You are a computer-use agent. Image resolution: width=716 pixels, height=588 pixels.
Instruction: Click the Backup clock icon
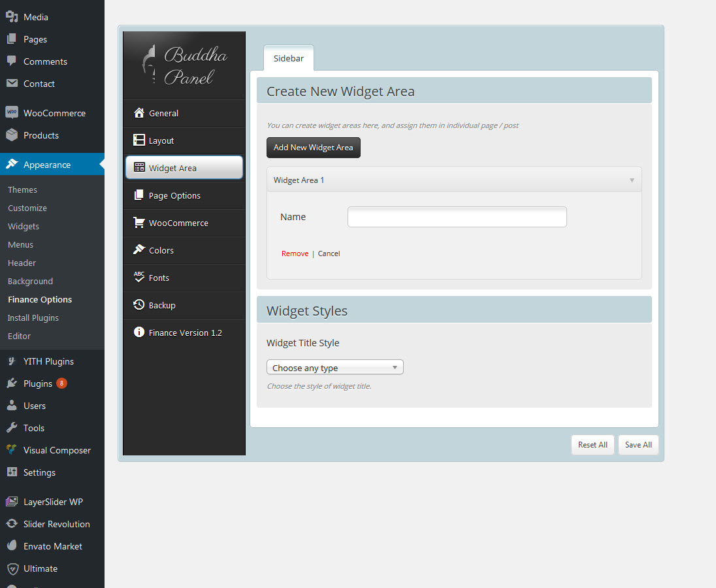point(138,305)
